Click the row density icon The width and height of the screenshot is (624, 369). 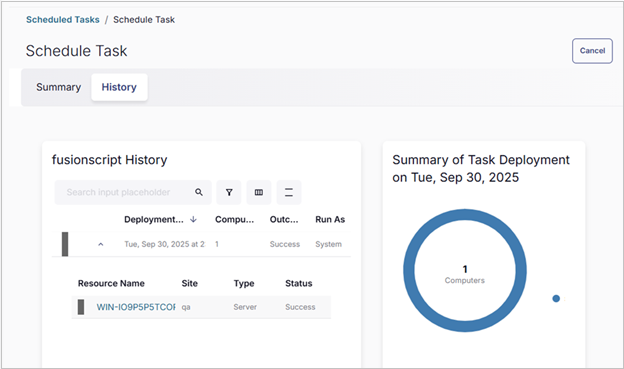pos(289,192)
